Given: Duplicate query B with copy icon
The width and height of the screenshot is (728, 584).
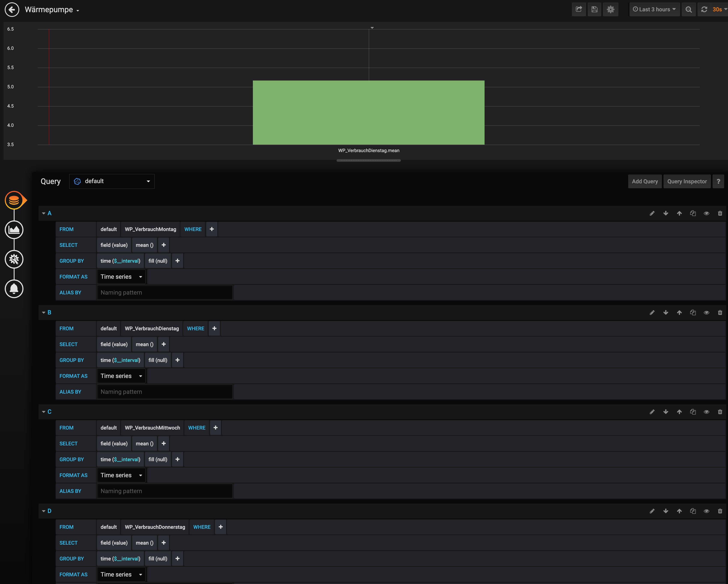Looking at the screenshot, I should [x=693, y=312].
